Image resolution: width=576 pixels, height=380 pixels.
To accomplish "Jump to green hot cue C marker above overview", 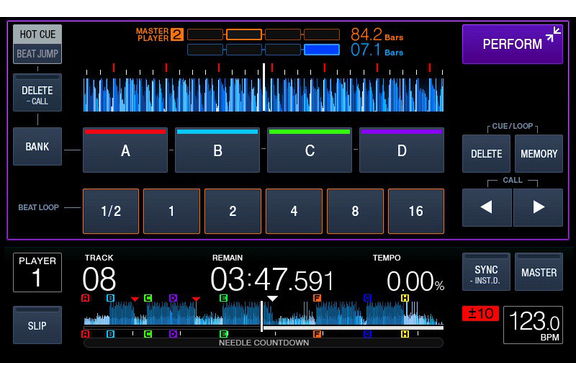I will [x=148, y=298].
